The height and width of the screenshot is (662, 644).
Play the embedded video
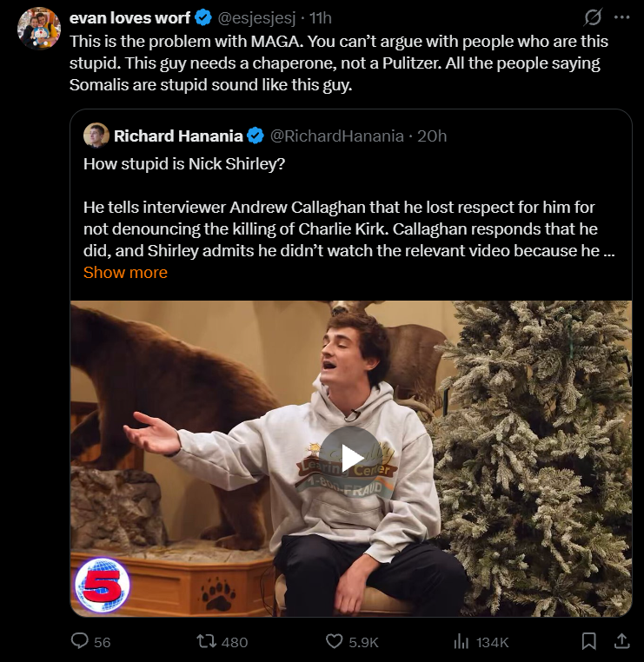350,458
